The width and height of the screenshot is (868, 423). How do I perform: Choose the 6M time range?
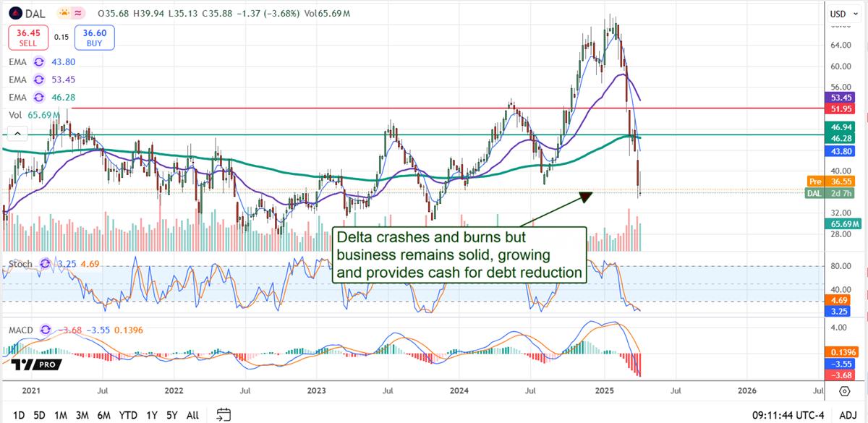104,415
